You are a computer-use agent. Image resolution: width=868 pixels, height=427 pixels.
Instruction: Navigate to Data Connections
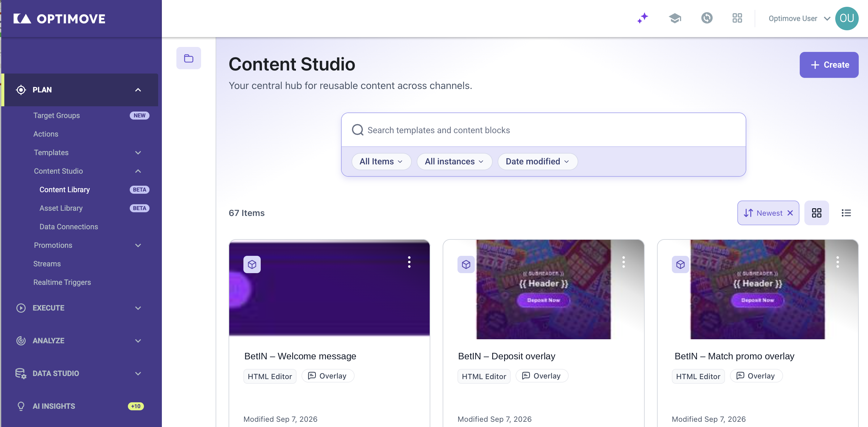69,227
